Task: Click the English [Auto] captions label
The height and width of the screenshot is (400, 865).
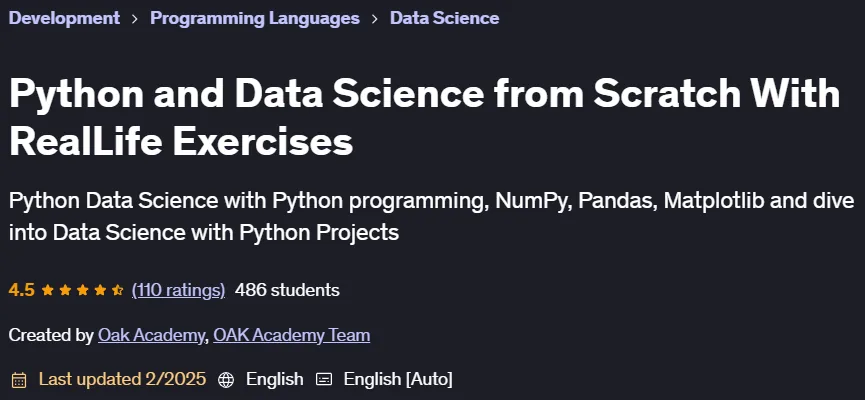Action: click(398, 380)
